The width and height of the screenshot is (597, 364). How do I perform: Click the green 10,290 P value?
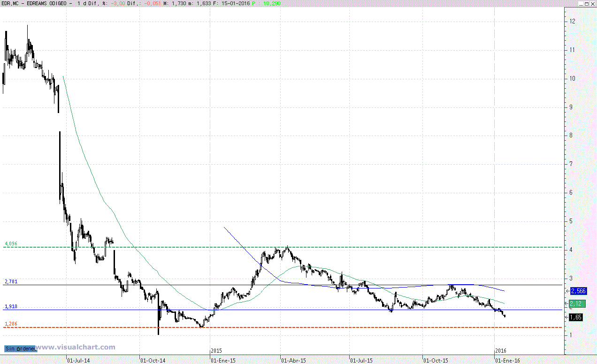coord(273,3)
